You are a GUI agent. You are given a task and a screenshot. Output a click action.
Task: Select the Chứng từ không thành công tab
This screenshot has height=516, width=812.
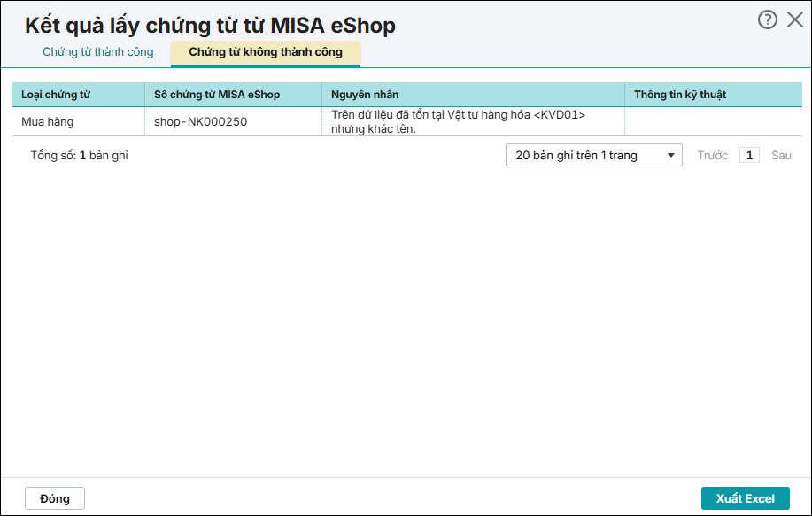(x=265, y=52)
